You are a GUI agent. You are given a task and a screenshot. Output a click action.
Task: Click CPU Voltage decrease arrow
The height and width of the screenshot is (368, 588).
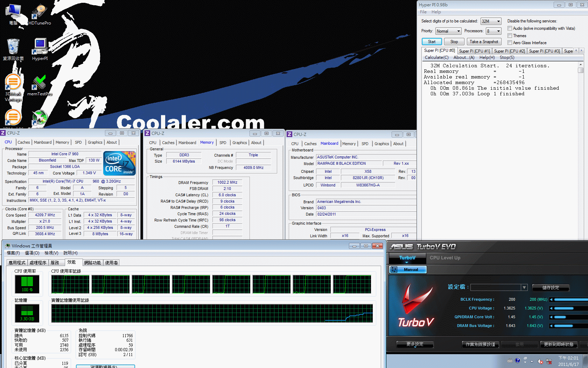click(551, 308)
